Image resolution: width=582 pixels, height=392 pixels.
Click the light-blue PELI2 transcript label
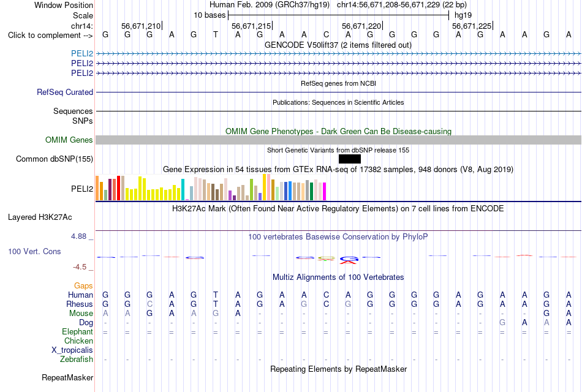(82, 53)
